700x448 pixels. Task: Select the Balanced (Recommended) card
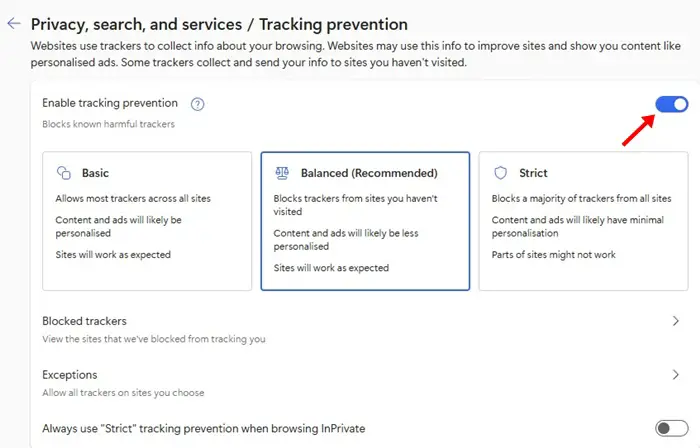(x=365, y=221)
